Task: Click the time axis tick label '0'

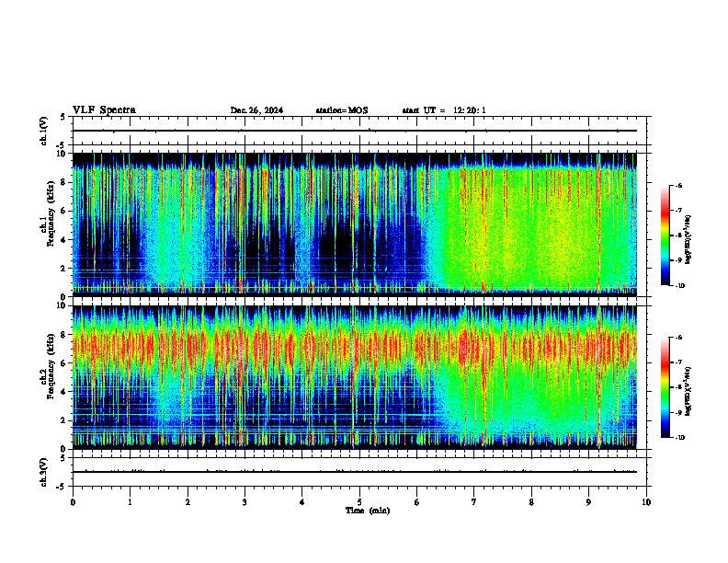Action: [x=73, y=502]
